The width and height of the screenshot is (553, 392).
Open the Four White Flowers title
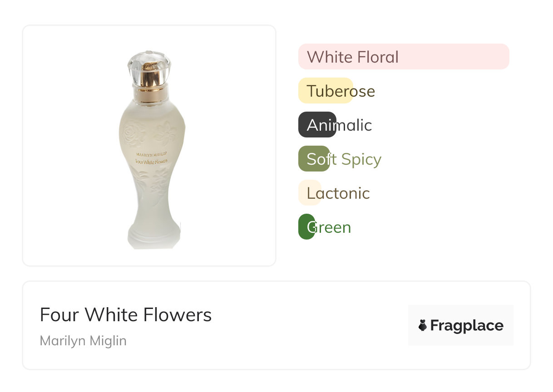(126, 314)
